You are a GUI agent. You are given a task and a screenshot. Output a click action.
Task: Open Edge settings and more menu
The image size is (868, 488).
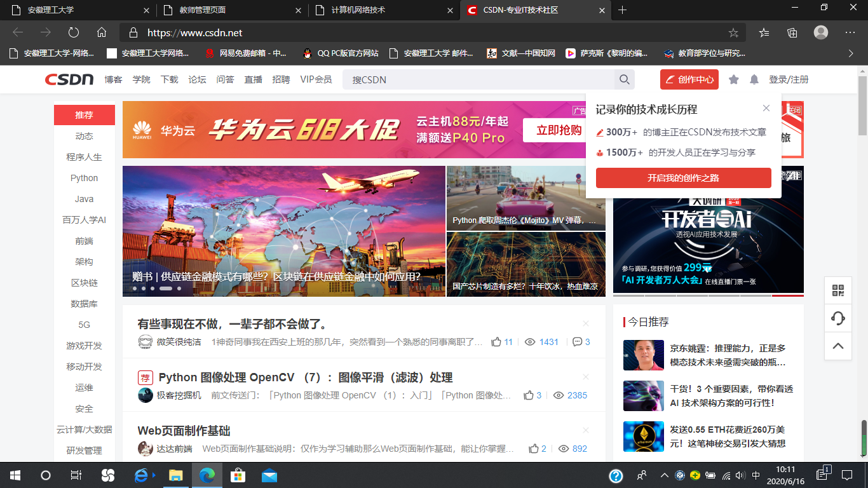click(x=850, y=32)
